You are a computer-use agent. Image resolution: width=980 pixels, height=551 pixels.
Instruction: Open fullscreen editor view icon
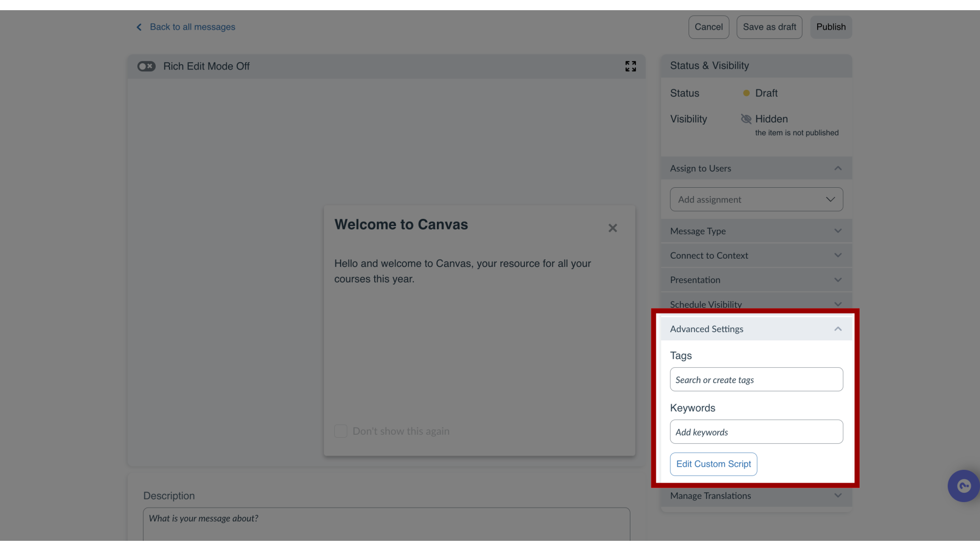pos(631,66)
